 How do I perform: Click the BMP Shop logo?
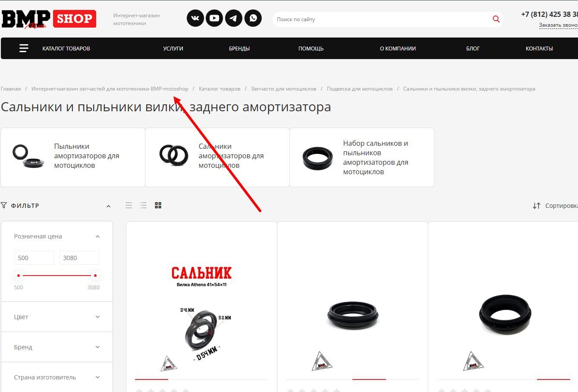click(49, 19)
